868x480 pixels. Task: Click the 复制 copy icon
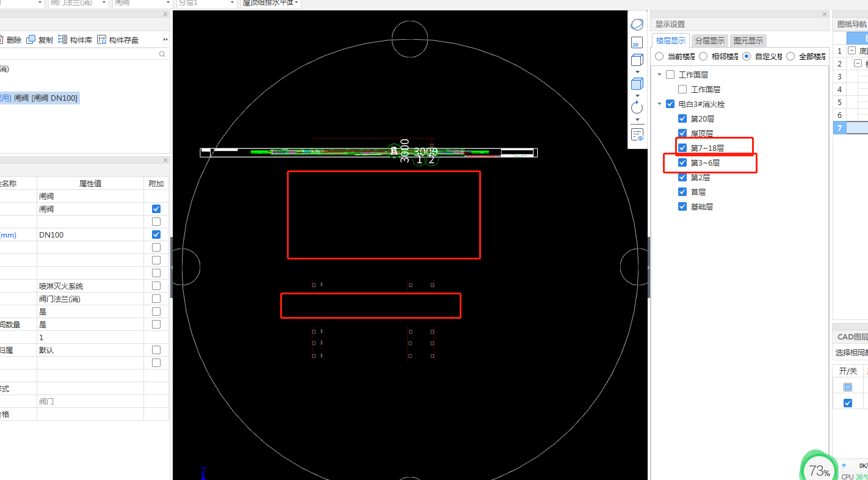click(x=31, y=40)
